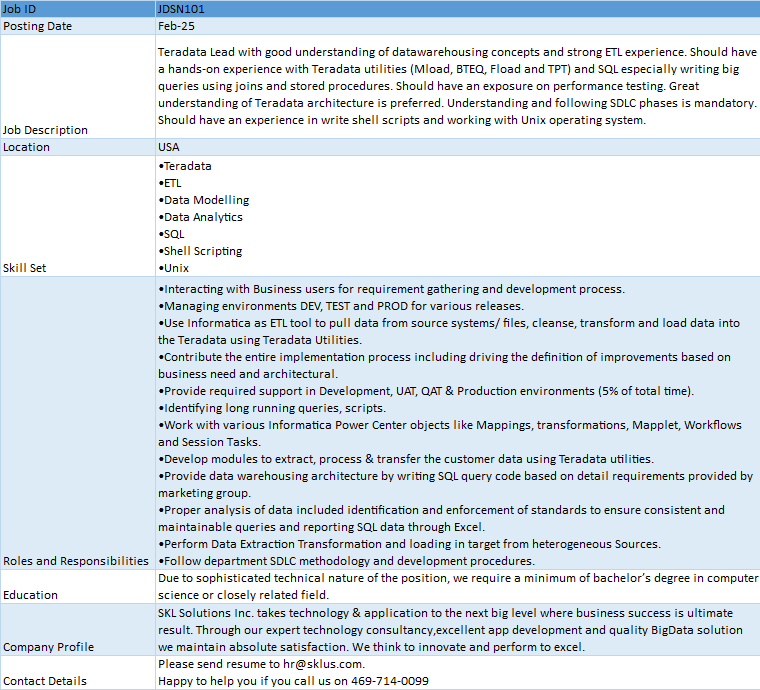Viewport: 760px width, 690px height.
Task: Click the Data Modelling skill entry
Action: coord(205,200)
